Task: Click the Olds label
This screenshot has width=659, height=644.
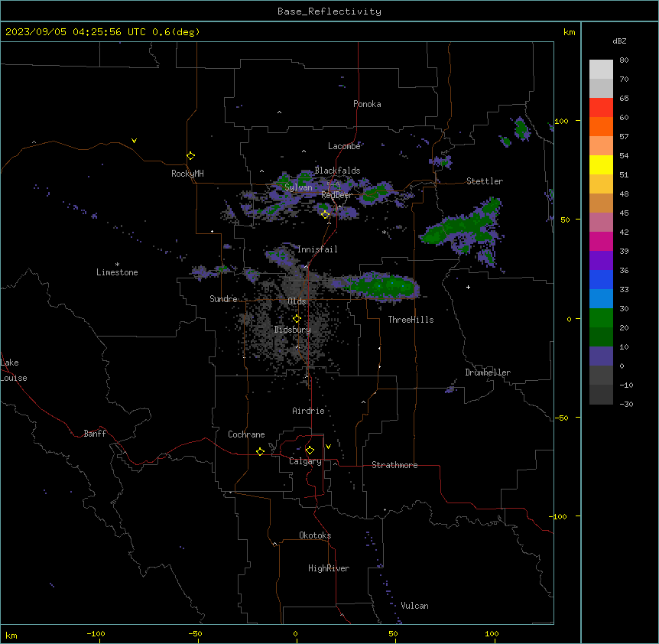Action: [x=297, y=301]
